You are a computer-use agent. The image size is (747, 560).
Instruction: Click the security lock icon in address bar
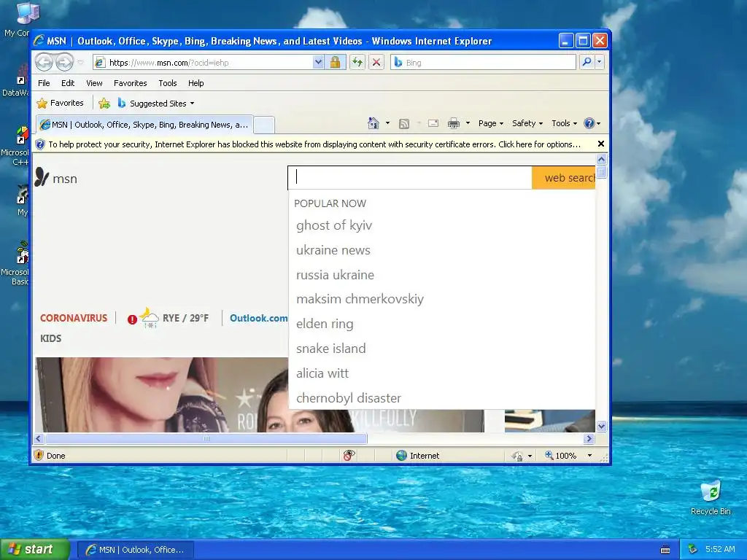pos(335,63)
